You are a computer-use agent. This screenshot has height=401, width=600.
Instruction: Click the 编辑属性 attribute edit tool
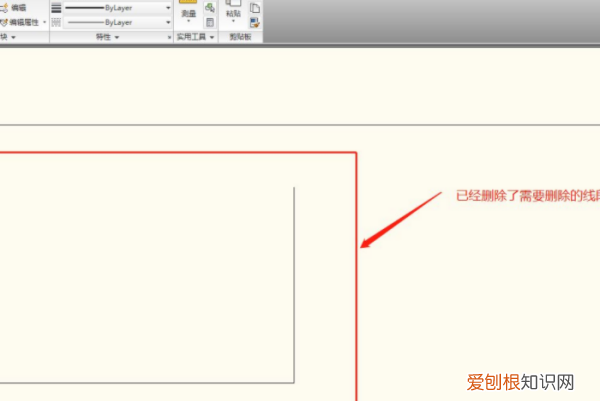20,21
